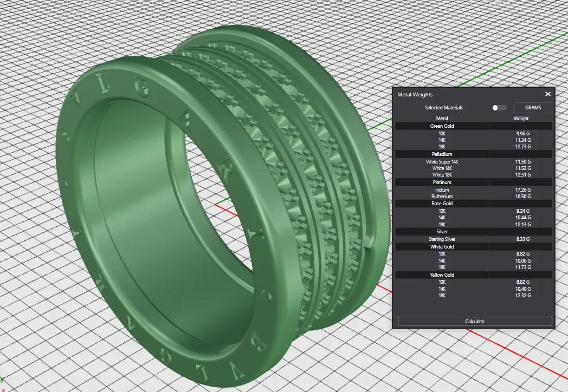568x392 pixels.
Task: Click the 10.44 G weight value
Action: click(x=522, y=218)
